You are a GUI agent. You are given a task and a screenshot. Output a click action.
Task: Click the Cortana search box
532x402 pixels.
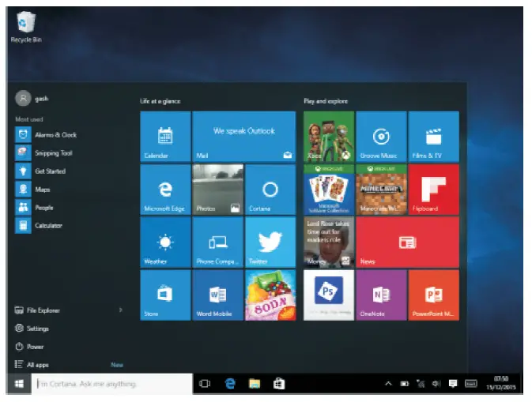pyautogui.click(x=112, y=384)
